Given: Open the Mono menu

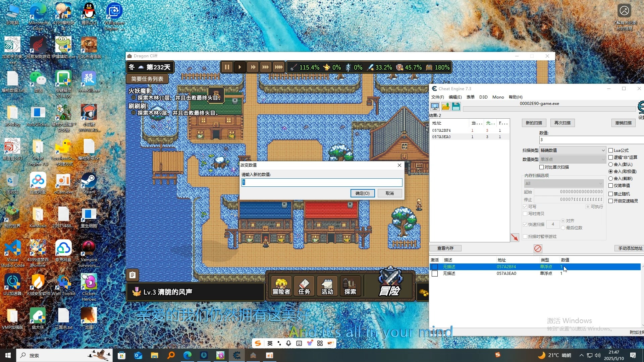Looking at the screenshot, I should 498,97.
